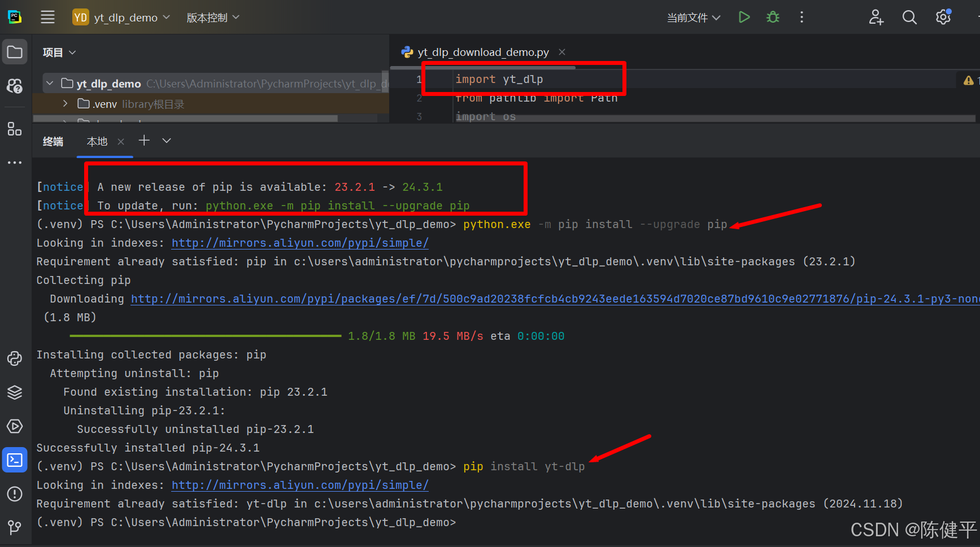Expand the .venv folder node
The height and width of the screenshot is (547, 980).
click(x=66, y=103)
